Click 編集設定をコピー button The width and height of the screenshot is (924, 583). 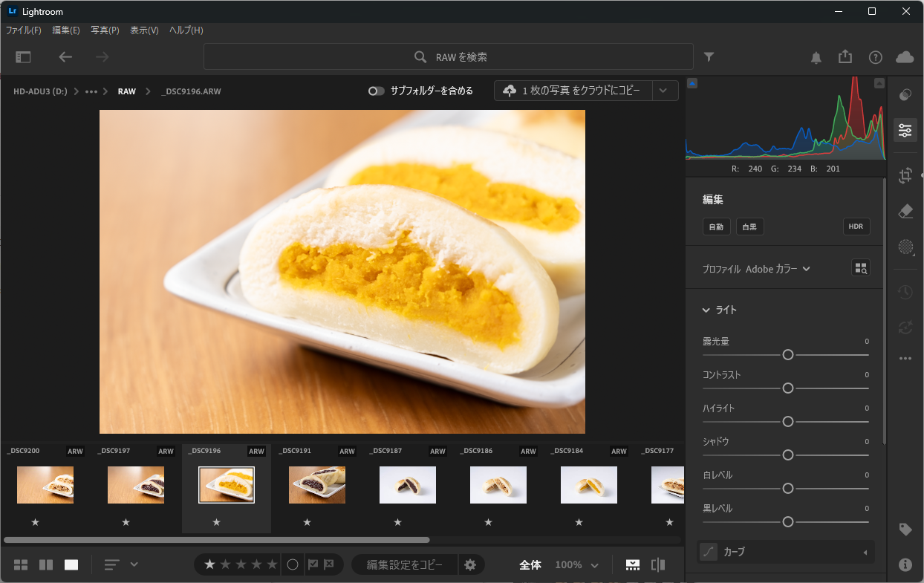[405, 565]
